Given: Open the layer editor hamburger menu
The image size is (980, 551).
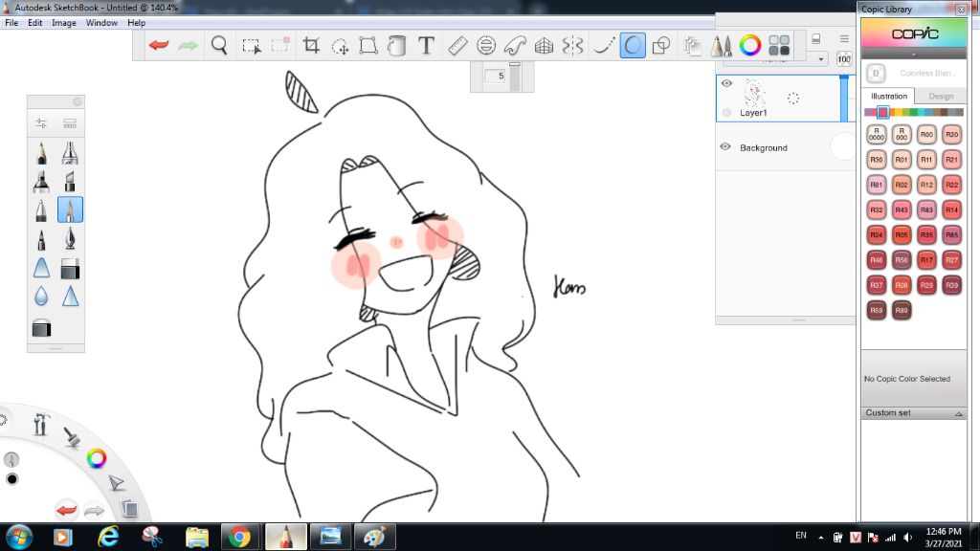Looking at the screenshot, I should 844,38.
